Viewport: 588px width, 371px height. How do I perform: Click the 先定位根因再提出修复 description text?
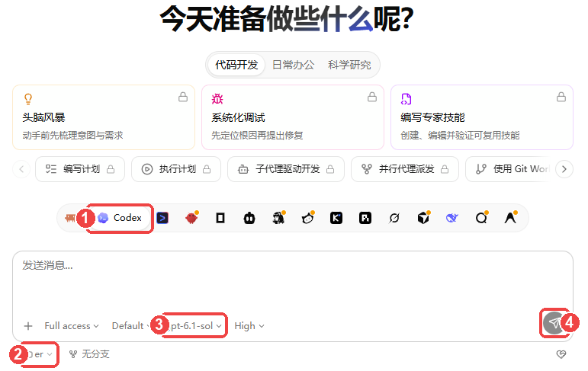pos(257,136)
